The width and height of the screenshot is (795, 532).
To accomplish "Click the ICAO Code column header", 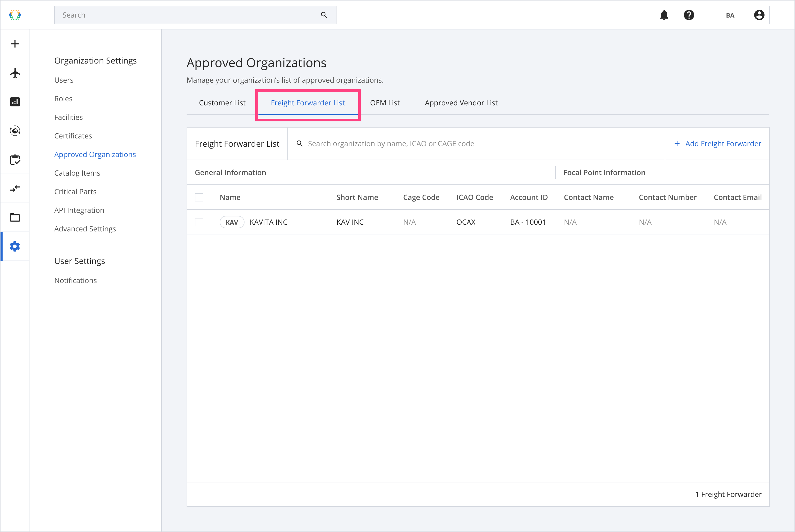I will pos(474,197).
